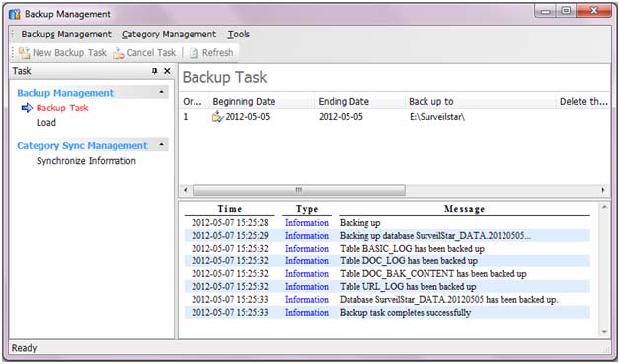Click the Backup Management app icon in title bar
Screen dimensions: 620x364
[x=14, y=14]
